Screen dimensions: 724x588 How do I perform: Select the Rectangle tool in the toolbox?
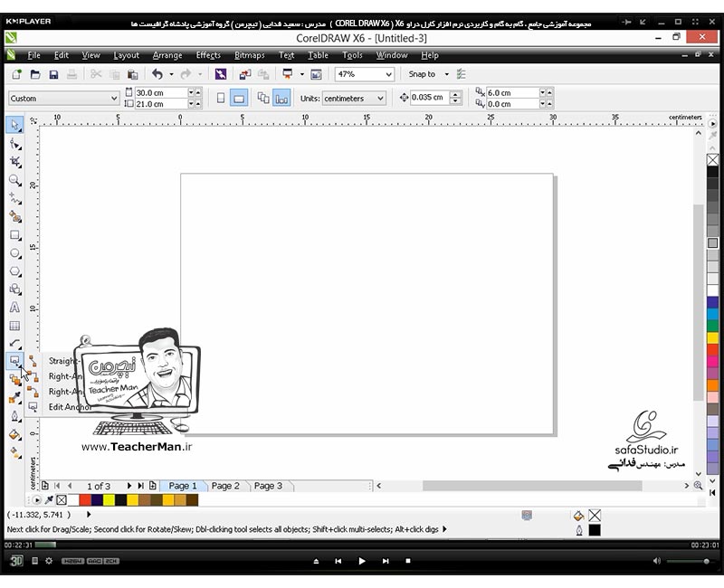[15, 235]
